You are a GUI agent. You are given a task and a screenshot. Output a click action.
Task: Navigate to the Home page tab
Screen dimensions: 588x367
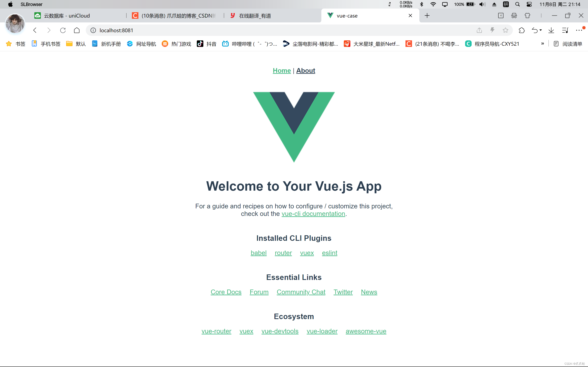click(281, 71)
